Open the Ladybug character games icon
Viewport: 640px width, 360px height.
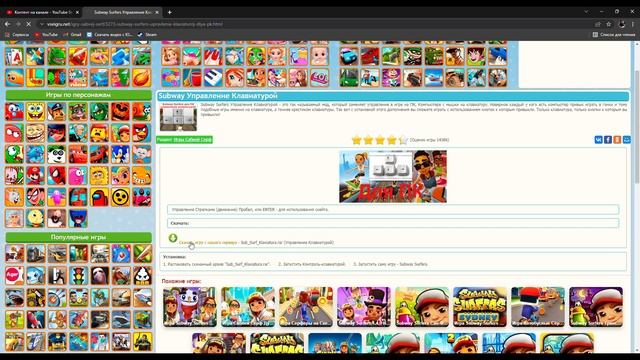pyautogui.click(x=57, y=133)
